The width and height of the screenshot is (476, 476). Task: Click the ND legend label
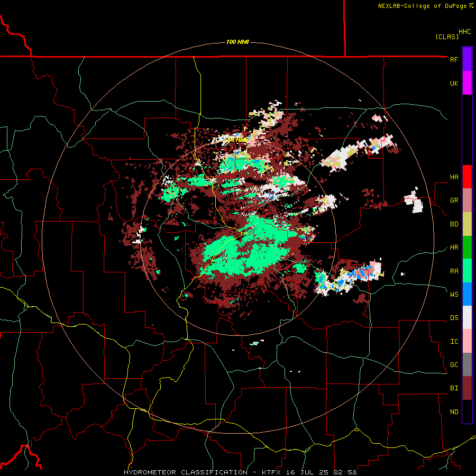[x=454, y=412]
